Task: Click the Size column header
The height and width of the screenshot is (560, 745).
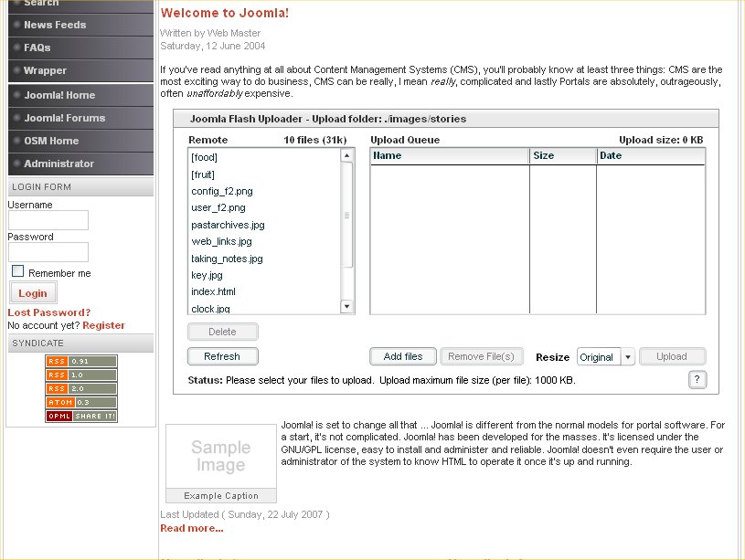Action: pyautogui.click(x=563, y=156)
